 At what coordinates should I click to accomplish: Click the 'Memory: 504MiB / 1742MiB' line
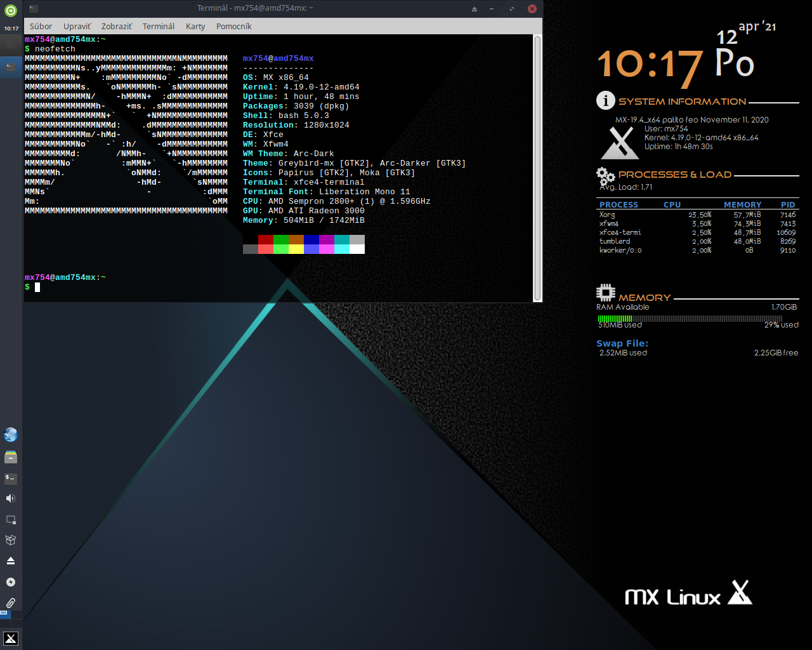(x=304, y=220)
